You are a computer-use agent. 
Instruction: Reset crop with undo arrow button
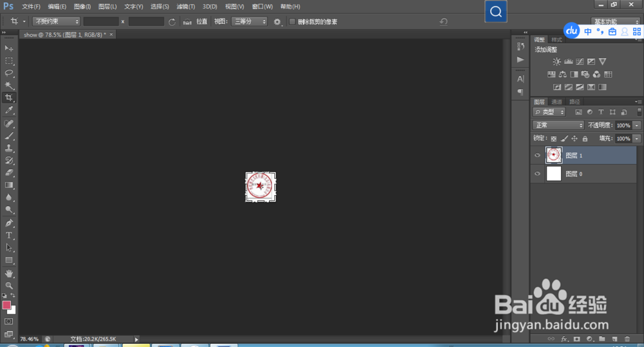point(443,22)
